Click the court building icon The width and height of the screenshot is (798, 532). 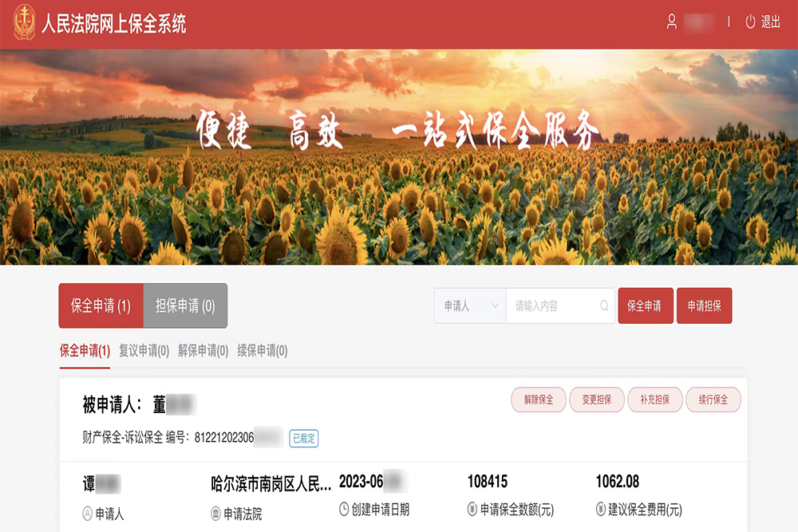(x=215, y=514)
